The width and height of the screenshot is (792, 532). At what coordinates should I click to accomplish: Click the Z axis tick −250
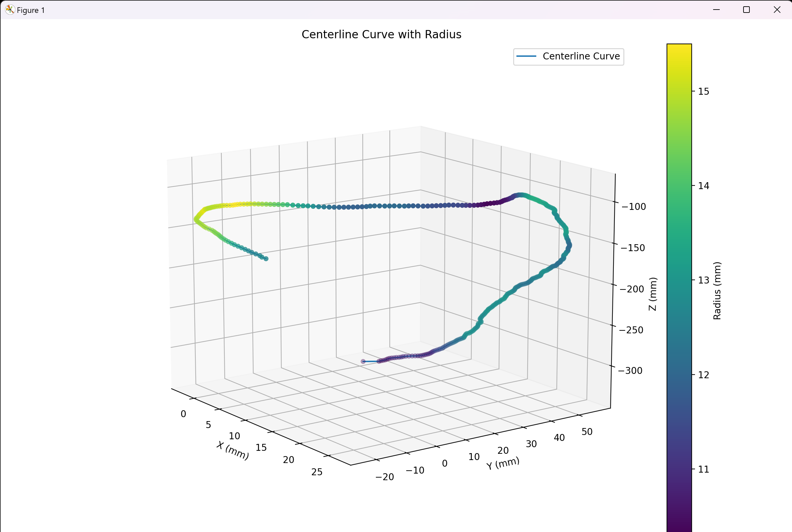(x=631, y=330)
